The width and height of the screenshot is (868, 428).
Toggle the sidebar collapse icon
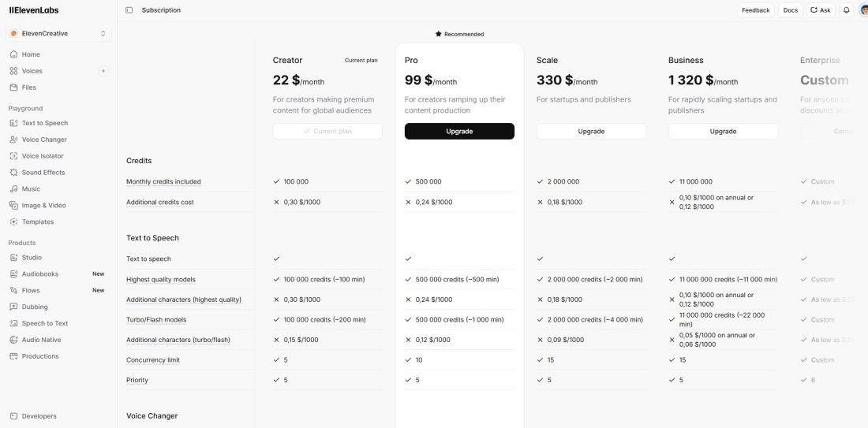click(129, 10)
